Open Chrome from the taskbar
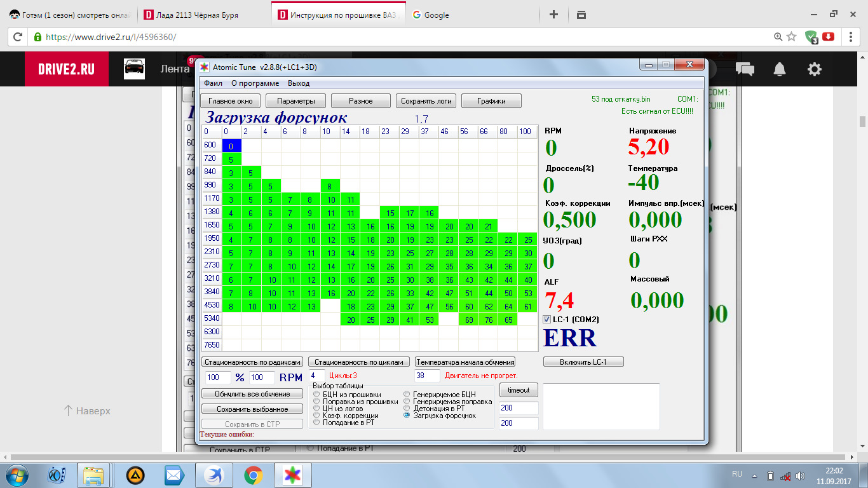 click(254, 475)
